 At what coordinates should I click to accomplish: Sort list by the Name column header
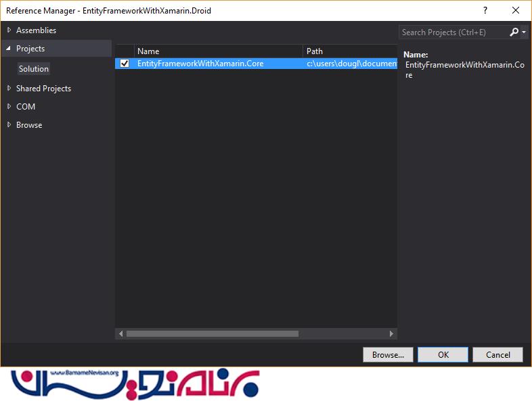pos(217,51)
